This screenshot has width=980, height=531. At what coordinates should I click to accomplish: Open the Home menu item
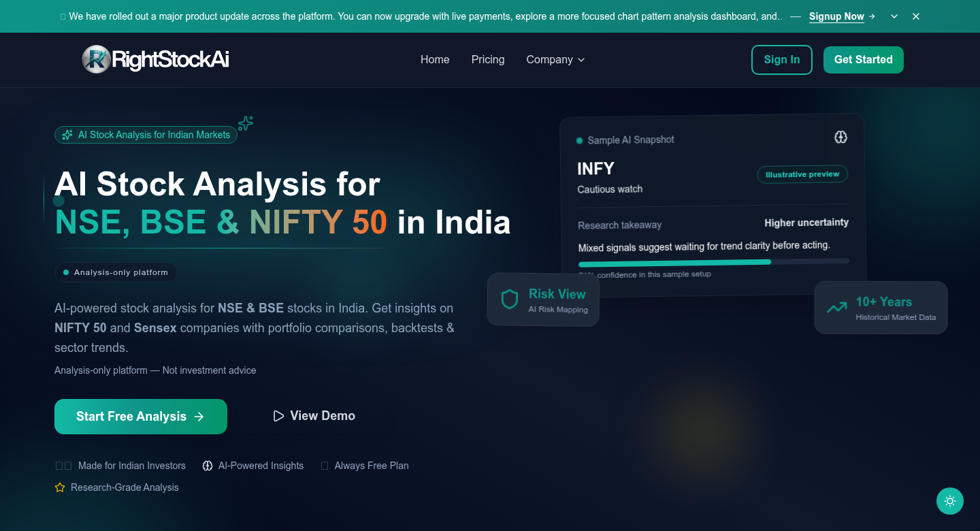click(435, 59)
